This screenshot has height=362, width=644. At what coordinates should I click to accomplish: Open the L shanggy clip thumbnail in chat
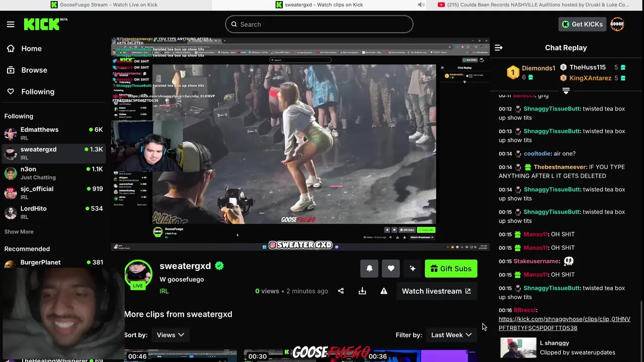[518, 347]
